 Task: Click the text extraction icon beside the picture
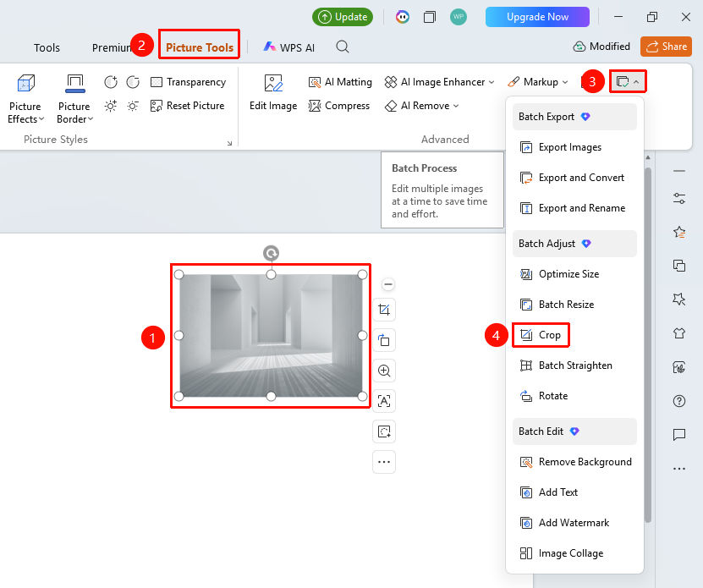coord(384,401)
